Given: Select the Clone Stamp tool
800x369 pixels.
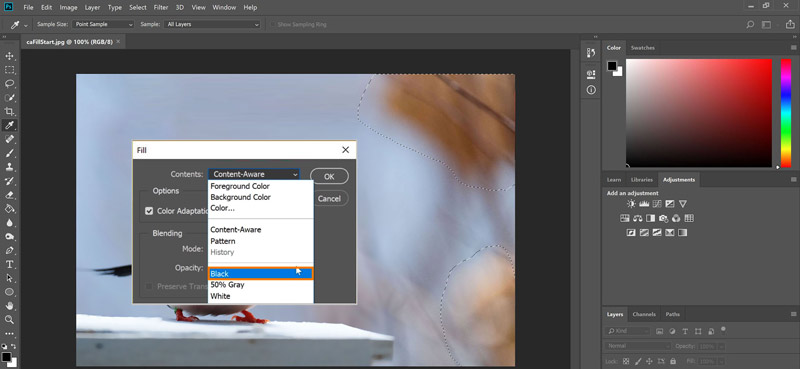Looking at the screenshot, I should (9, 167).
